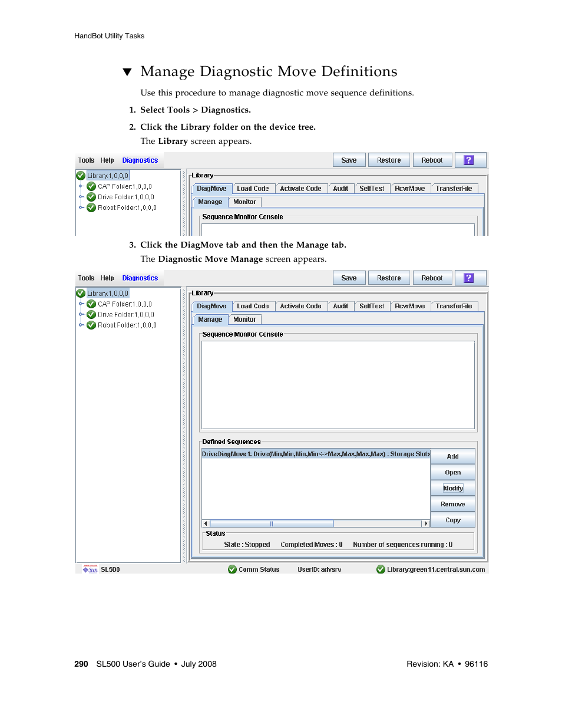Click the Save button in upper screenshot
Viewport: 562px width, 728px height.
point(349,160)
